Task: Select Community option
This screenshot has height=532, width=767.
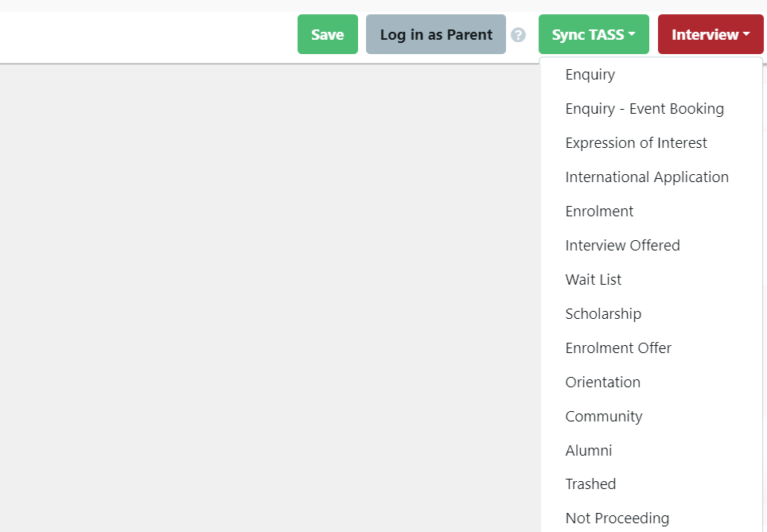Action: click(604, 416)
